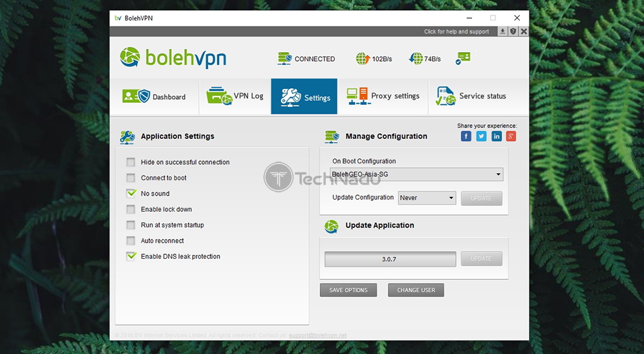Click UPDATE button beside version 3.0.7
Viewport: 644px width, 354px height.
pos(481,259)
